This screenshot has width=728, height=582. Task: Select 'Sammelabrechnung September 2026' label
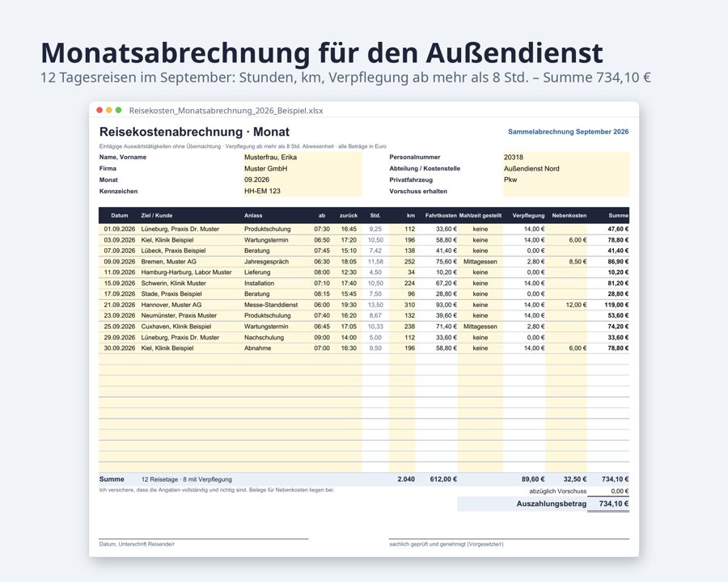tap(569, 132)
